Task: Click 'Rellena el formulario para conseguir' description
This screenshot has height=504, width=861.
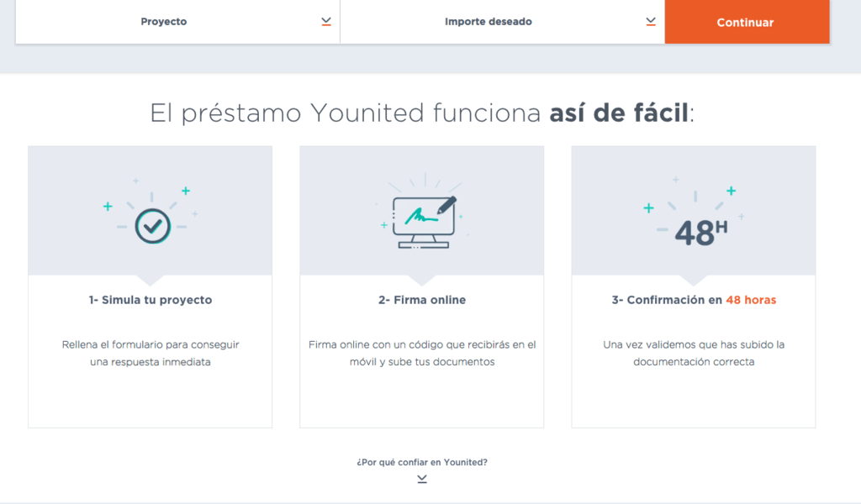Action: point(151,344)
